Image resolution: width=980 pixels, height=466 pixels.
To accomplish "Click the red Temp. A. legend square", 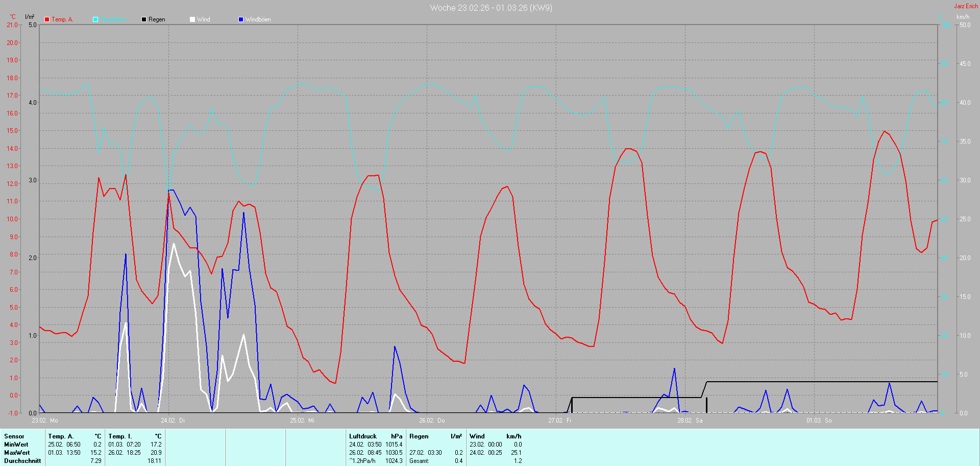I will (x=47, y=19).
